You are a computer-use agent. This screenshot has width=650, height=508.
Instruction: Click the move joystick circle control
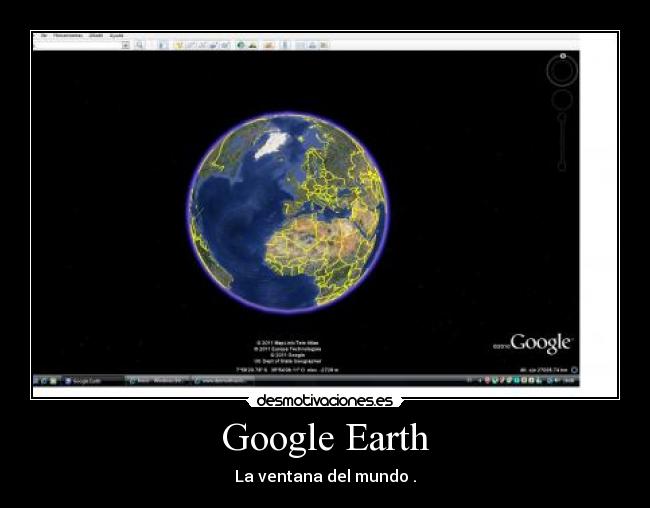coord(562,100)
